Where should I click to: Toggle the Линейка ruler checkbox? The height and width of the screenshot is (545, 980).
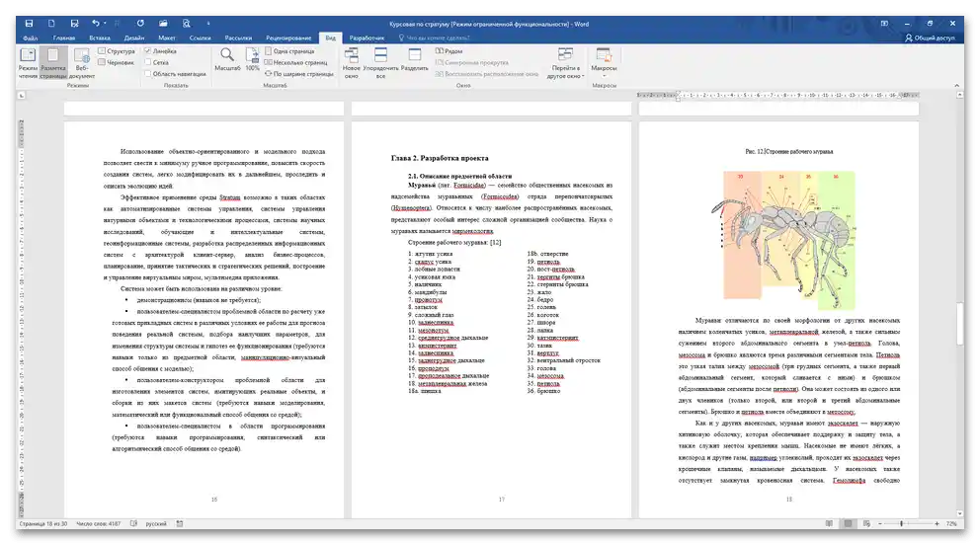(x=161, y=51)
